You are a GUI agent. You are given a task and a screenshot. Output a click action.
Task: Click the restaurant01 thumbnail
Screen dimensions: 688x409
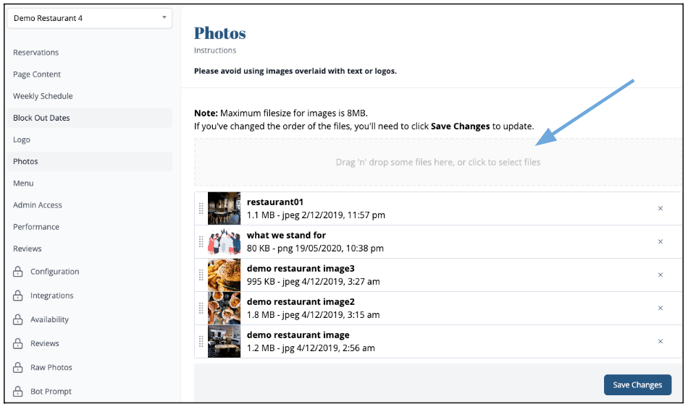[224, 208]
